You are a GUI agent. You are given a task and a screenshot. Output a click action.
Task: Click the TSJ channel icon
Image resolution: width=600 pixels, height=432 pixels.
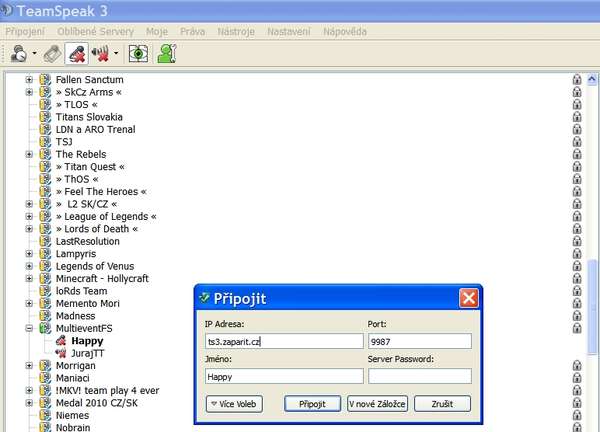pyautogui.click(x=45, y=142)
